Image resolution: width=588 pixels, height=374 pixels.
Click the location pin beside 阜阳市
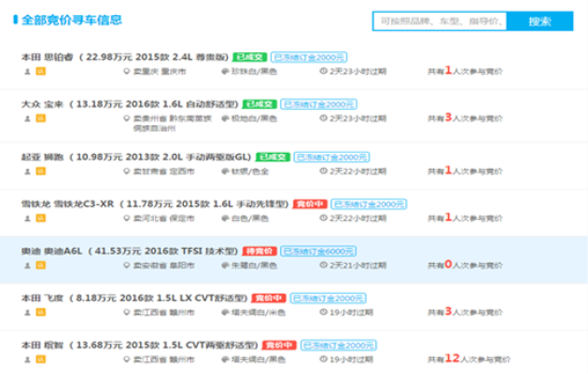pyautogui.click(x=127, y=265)
